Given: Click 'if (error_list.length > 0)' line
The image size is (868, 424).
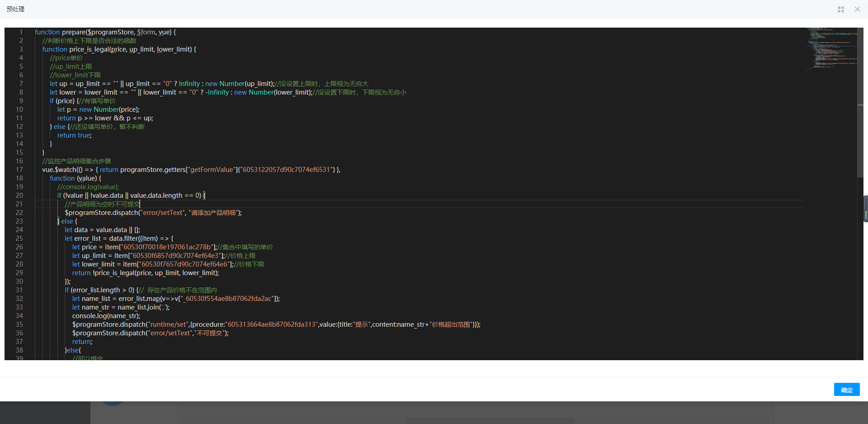Looking at the screenshot, I should click(x=141, y=290).
